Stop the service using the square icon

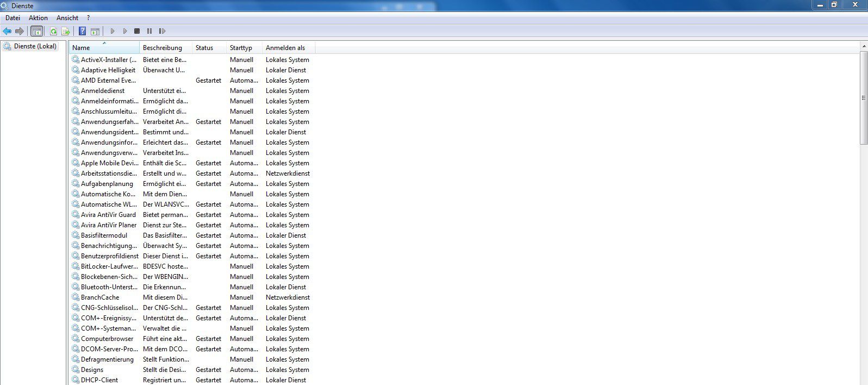(x=137, y=32)
